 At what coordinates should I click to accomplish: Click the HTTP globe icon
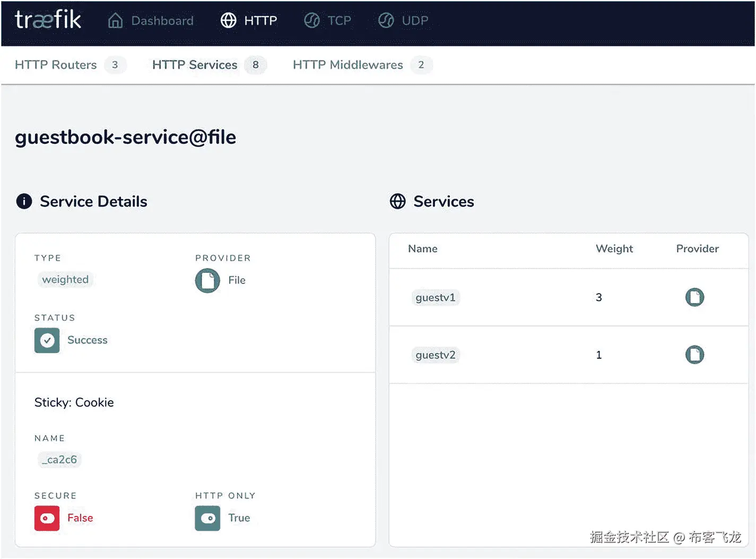[229, 21]
